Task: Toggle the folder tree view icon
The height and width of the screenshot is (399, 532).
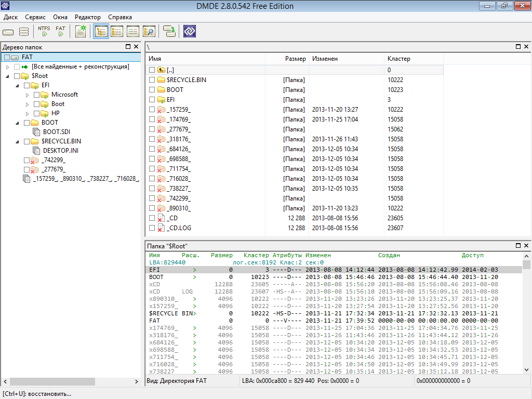Action: pos(101,31)
